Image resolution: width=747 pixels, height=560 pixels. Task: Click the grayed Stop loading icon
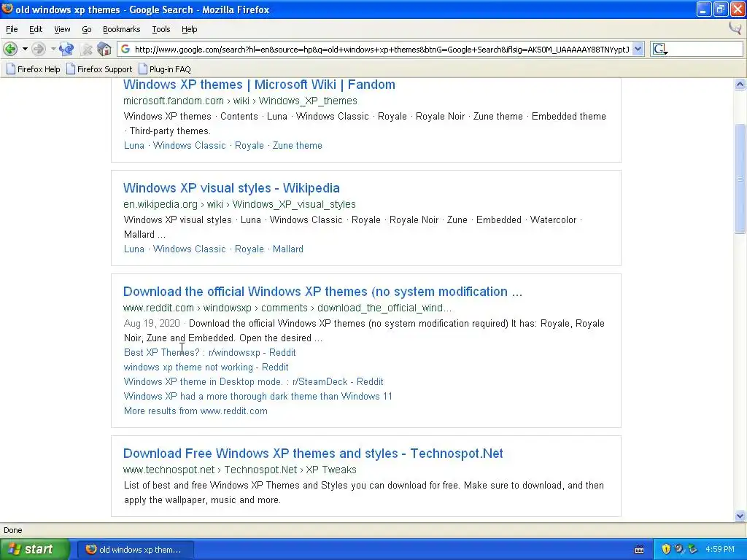coord(86,49)
